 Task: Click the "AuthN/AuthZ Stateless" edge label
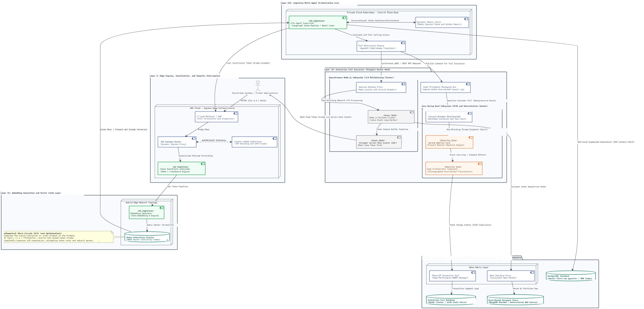[x=214, y=140]
